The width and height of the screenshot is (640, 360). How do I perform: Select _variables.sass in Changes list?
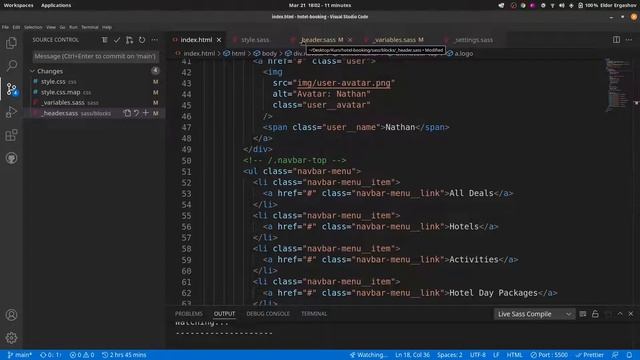pyautogui.click(x=95, y=103)
